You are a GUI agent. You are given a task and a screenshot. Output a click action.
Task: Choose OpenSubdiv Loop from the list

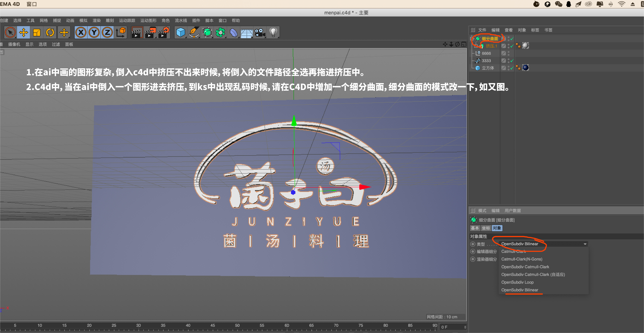[x=518, y=282]
